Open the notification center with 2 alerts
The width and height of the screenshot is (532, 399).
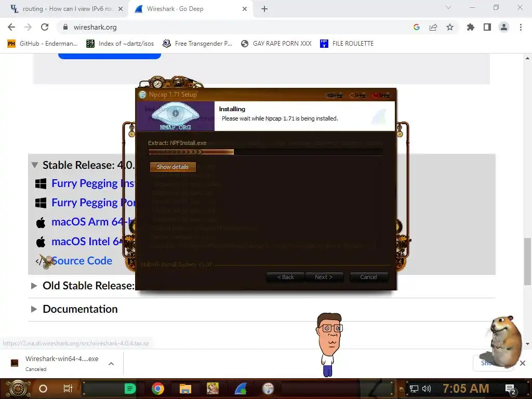pyautogui.click(x=511, y=389)
